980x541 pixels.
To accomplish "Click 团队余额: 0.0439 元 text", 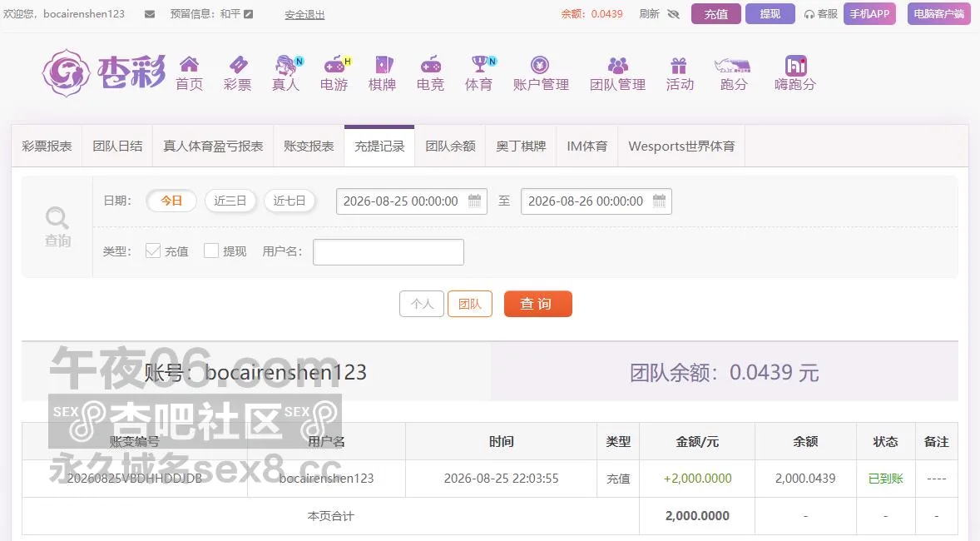I will (x=725, y=373).
